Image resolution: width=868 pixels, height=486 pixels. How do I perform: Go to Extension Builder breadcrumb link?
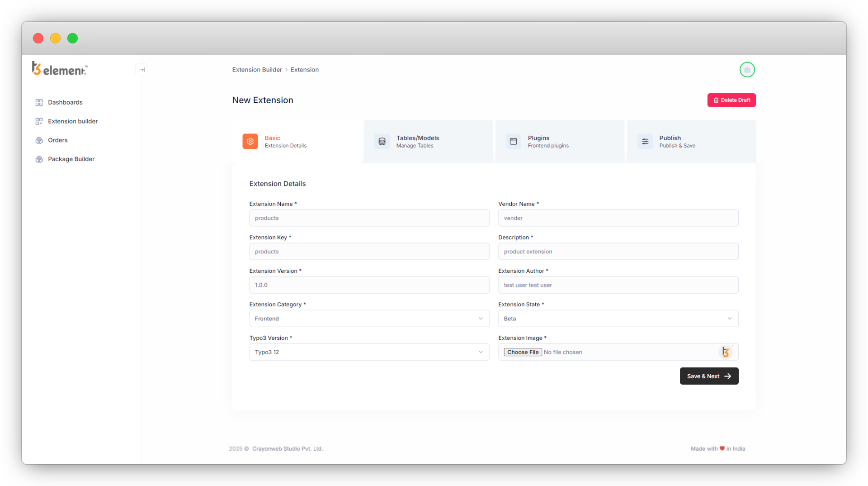coord(257,70)
